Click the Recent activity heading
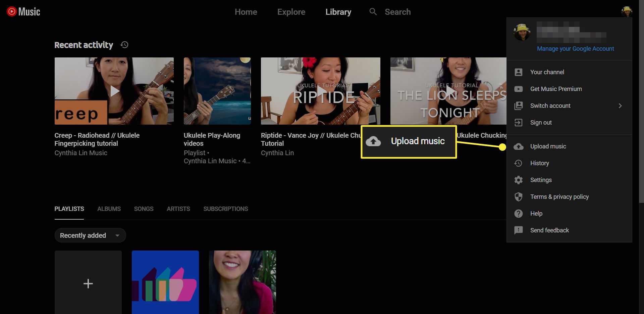 coord(84,45)
